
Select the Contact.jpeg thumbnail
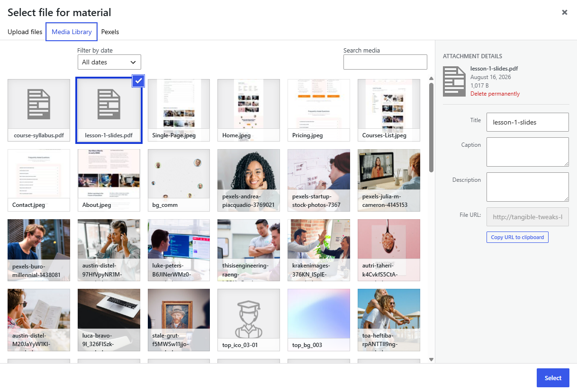39,180
